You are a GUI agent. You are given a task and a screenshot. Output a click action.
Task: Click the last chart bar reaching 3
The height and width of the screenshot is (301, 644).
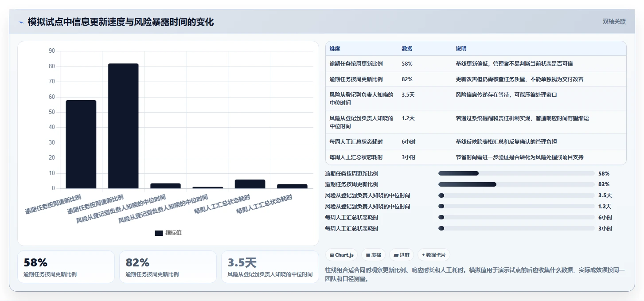click(x=292, y=186)
